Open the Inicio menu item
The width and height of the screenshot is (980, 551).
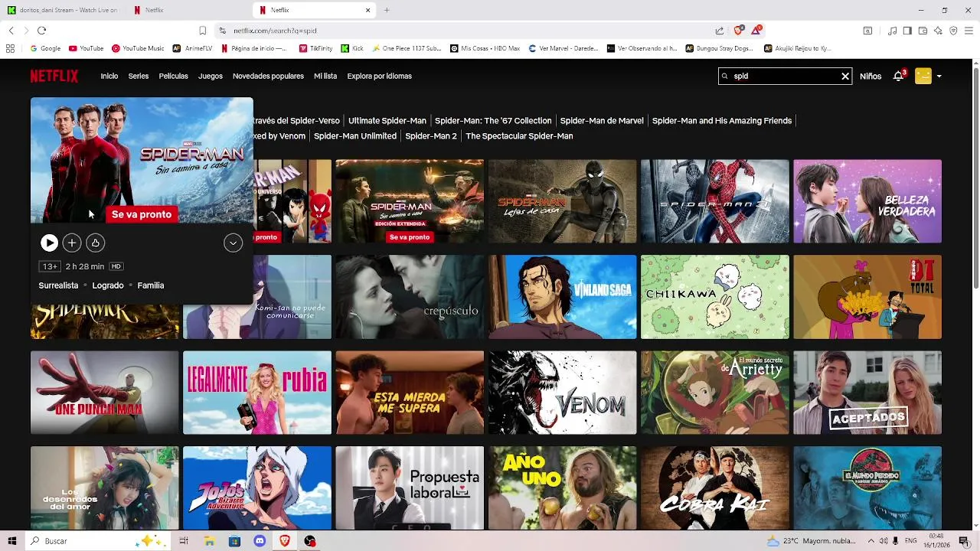109,76
